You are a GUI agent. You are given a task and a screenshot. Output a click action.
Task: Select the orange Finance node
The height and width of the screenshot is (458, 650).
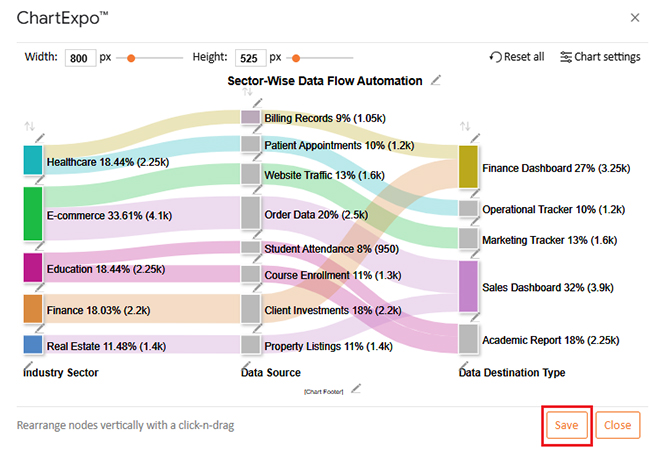pos(32,309)
